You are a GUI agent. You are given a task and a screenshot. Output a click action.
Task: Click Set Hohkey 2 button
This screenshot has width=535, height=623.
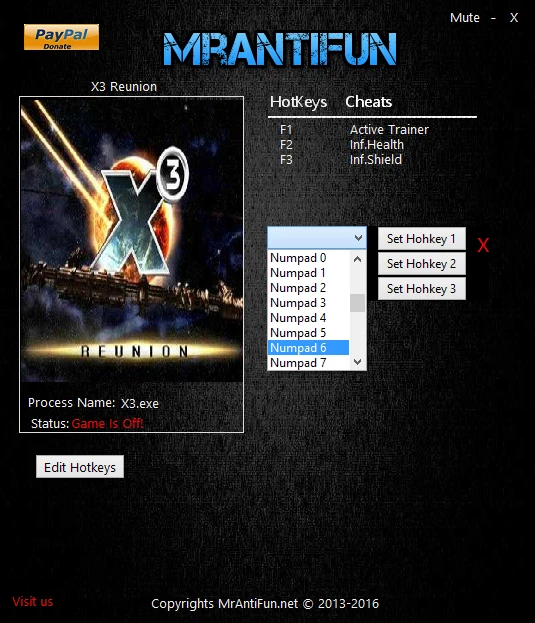point(421,264)
